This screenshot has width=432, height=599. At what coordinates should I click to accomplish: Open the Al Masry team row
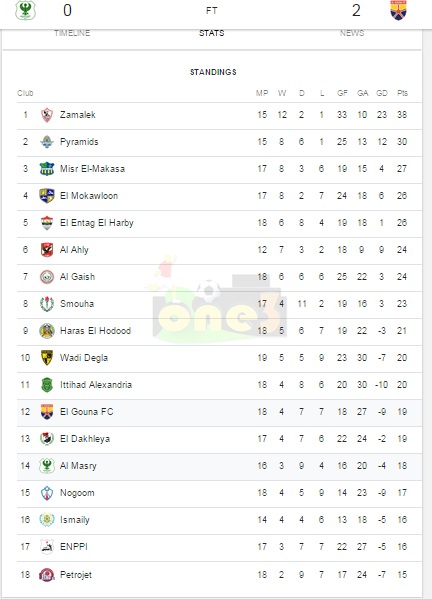[219, 466]
